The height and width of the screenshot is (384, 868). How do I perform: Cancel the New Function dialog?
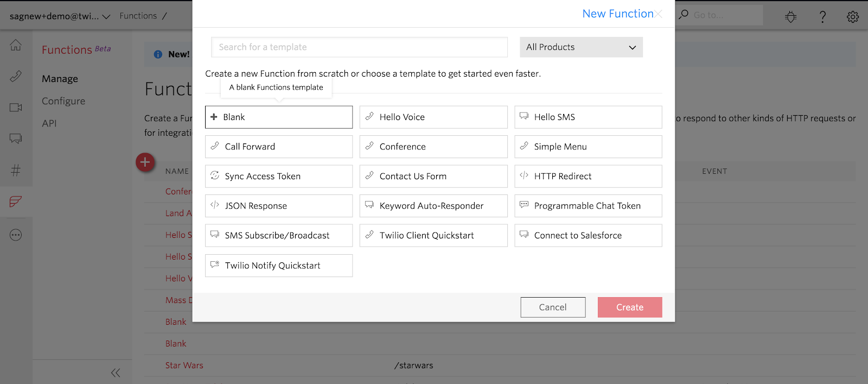[553, 307]
